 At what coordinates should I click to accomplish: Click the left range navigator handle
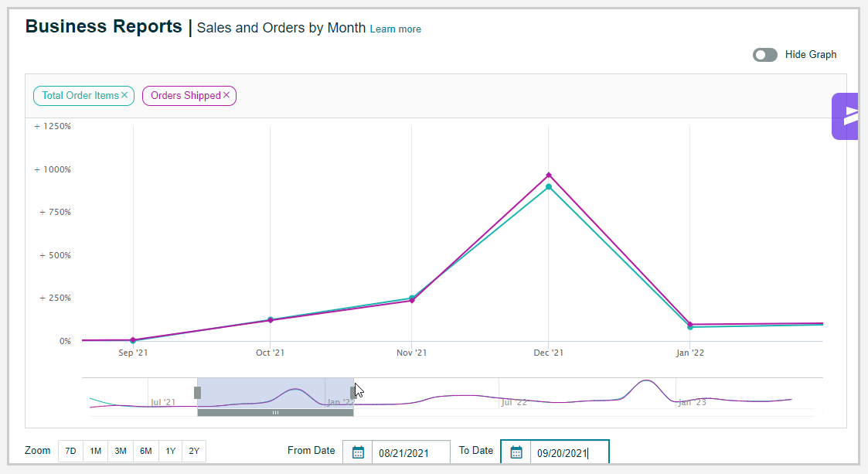click(197, 392)
